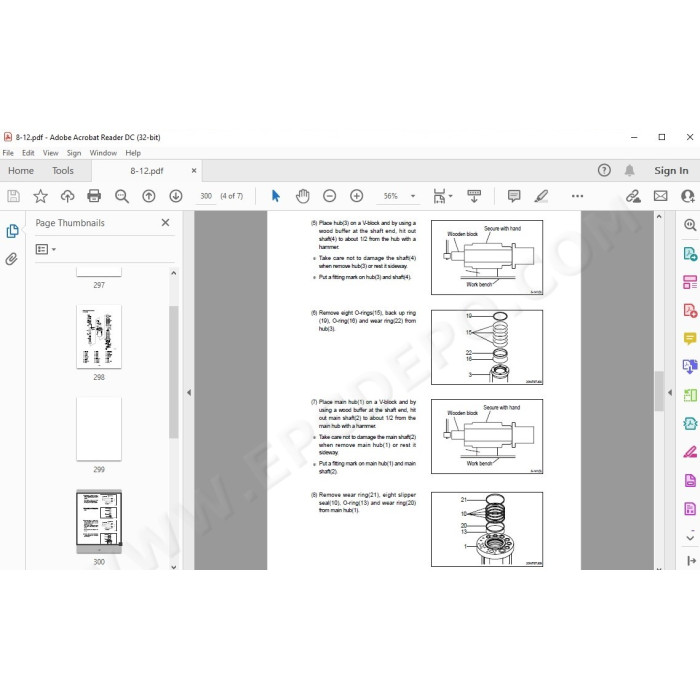Viewport: 700px width, 700px height.
Task: Open the Export PDF tool
Action: pos(690,254)
